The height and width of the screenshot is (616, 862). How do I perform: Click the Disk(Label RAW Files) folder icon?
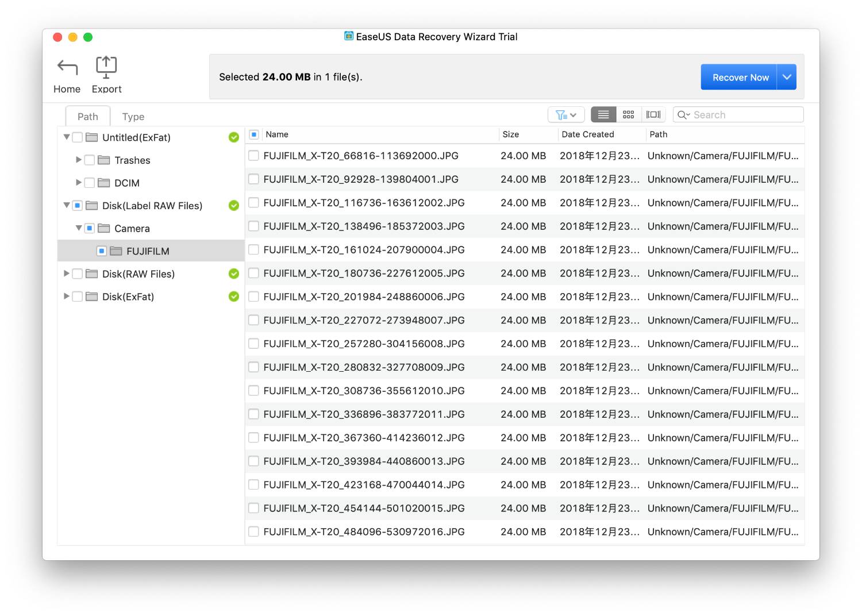point(92,205)
